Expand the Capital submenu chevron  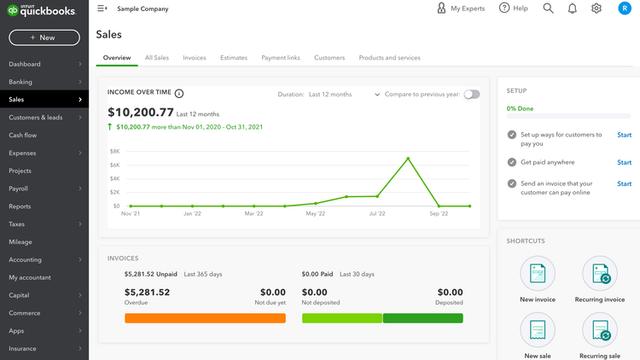click(80, 295)
